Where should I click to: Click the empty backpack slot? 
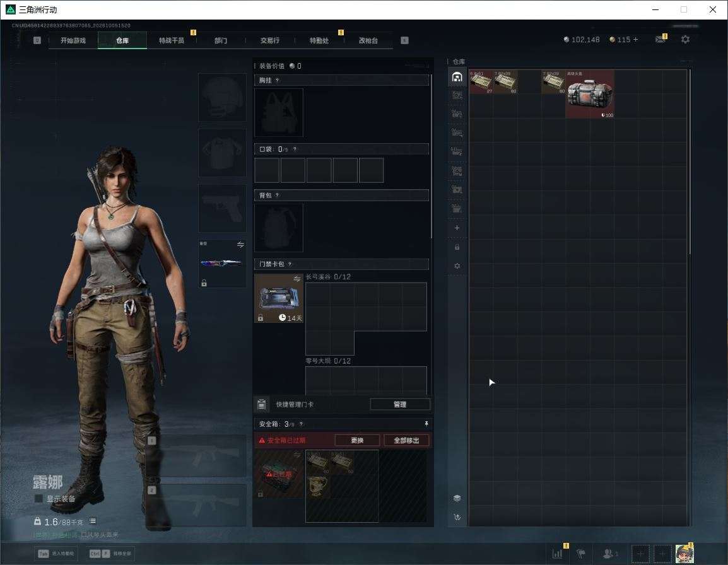[279, 228]
